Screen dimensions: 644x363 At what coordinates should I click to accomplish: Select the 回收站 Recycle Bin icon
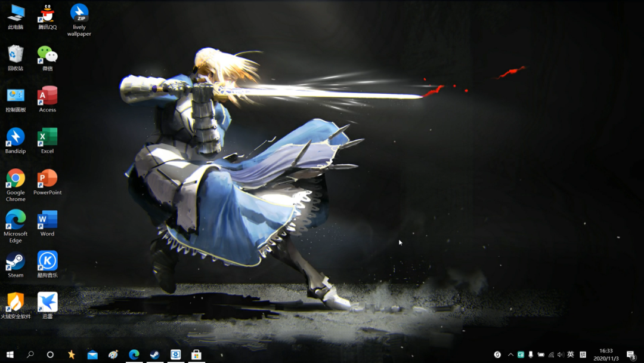click(16, 58)
